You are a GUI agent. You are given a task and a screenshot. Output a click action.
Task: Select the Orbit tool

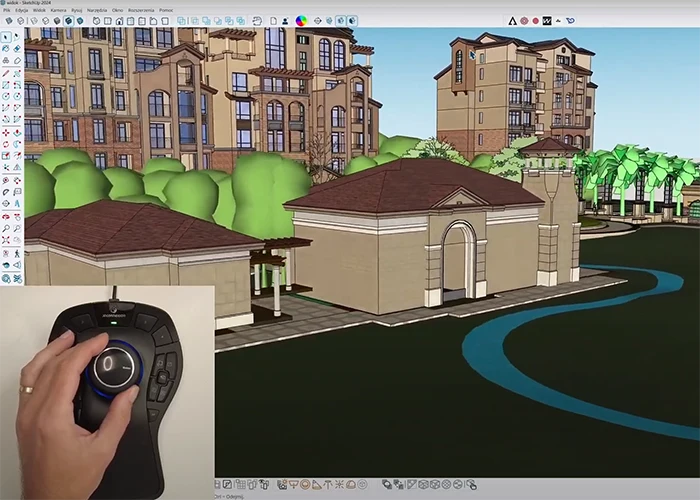click(6, 216)
